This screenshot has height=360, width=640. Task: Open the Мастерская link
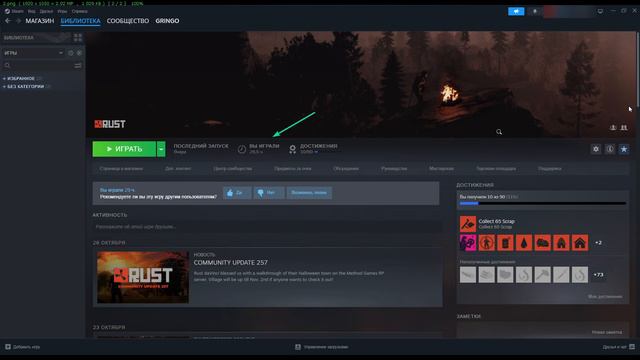(x=441, y=169)
